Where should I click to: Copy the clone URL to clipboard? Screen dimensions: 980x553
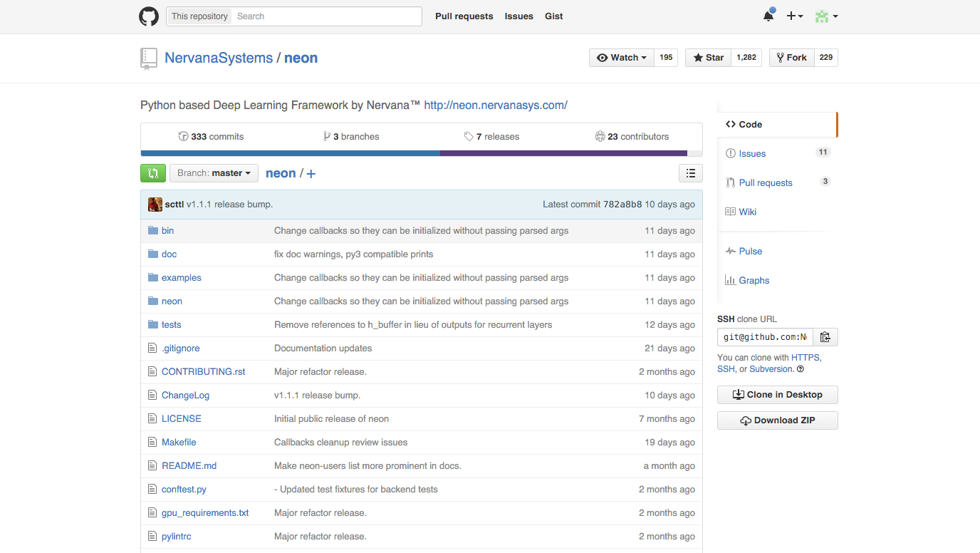tap(825, 338)
